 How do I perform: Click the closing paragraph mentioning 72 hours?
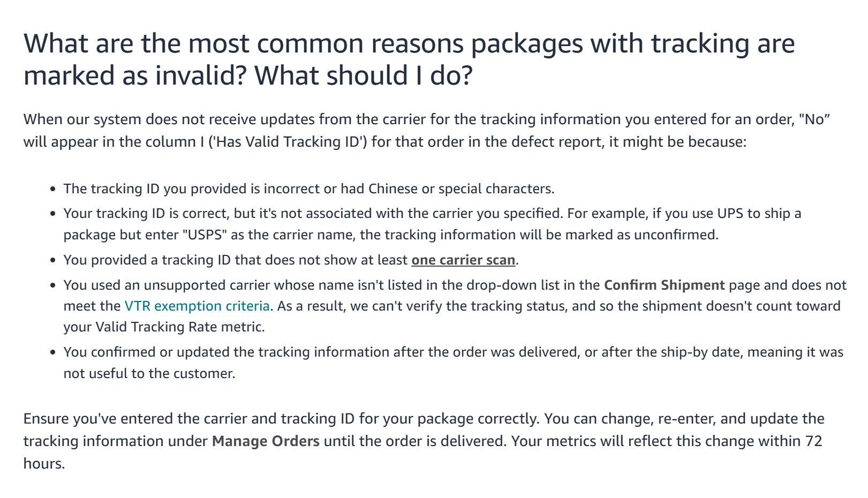point(424,441)
